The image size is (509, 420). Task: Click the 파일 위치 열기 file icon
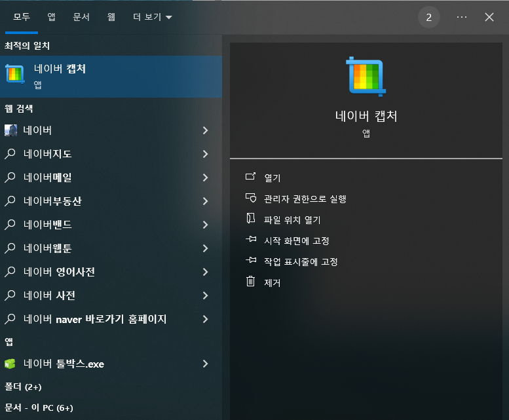pos(251,218)
